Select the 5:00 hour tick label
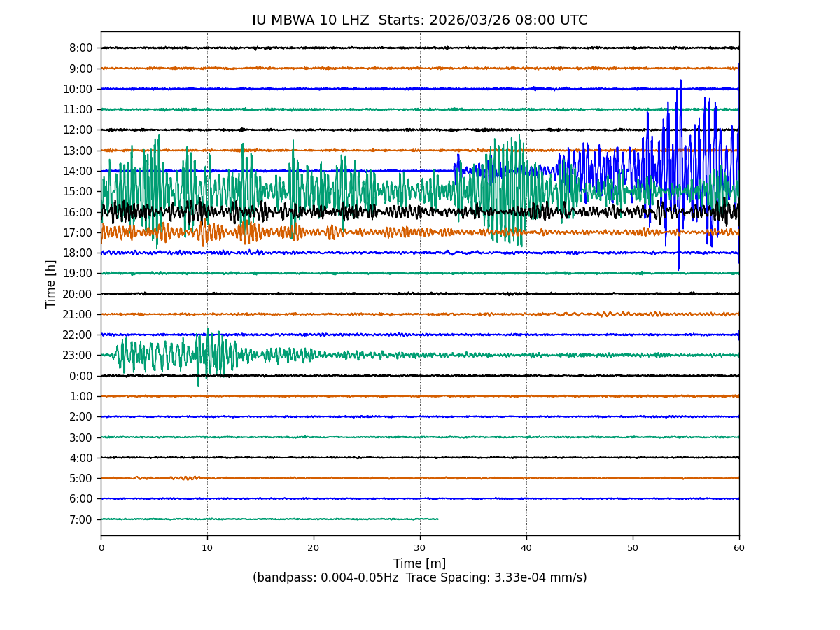The image size is (840, 630). 80,478
